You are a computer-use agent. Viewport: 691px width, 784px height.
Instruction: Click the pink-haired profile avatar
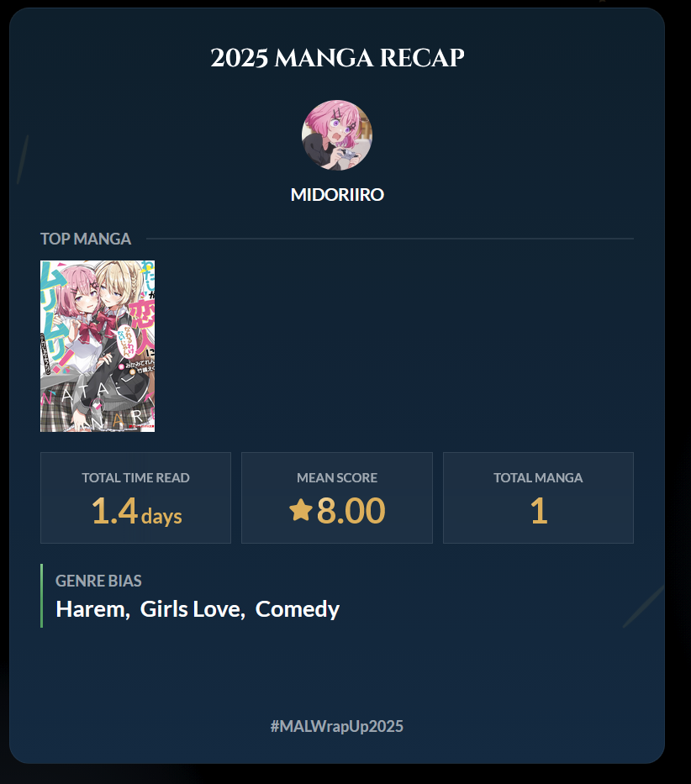point(337,135)
